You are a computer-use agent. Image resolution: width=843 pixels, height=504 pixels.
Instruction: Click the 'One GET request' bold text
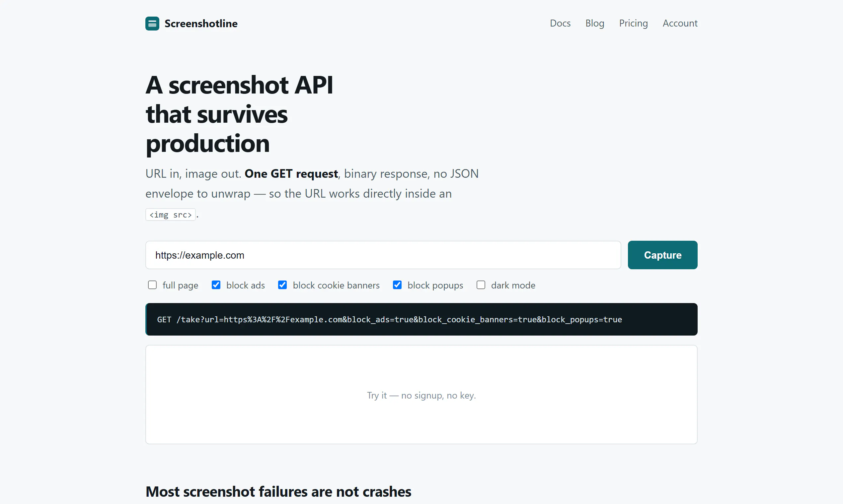pos(291,173)
